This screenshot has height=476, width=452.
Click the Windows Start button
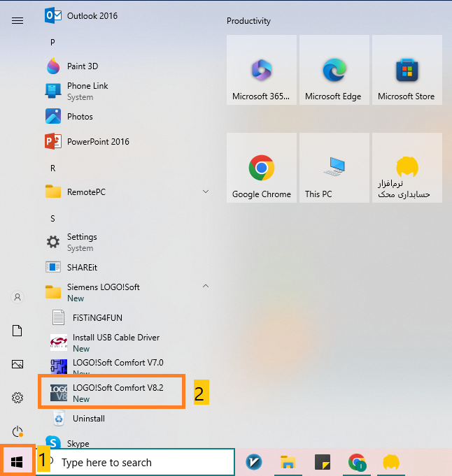click(17, 462)
